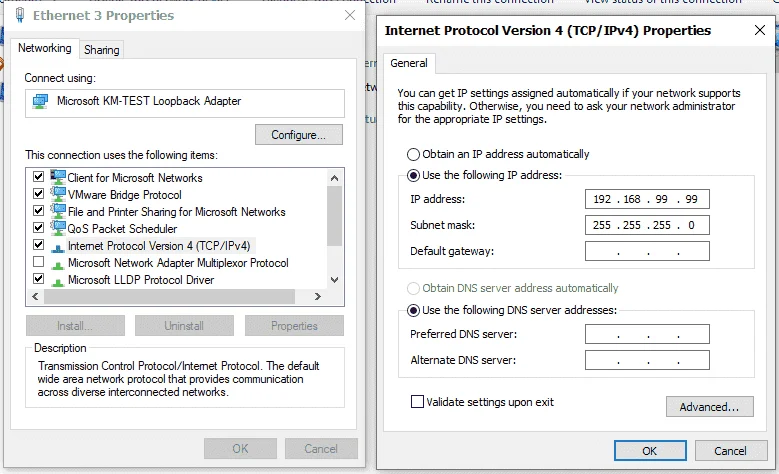Switch to the Networking tab
This screenshot has width=779, height=474.
point(45,48)
